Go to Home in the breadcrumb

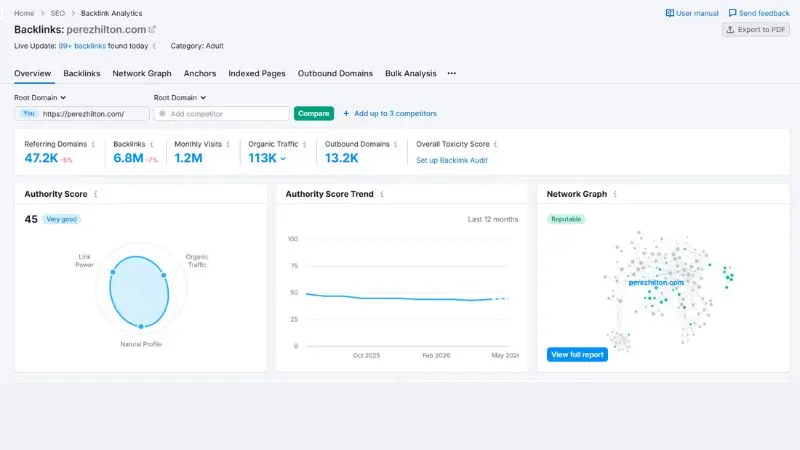point(24,13)
